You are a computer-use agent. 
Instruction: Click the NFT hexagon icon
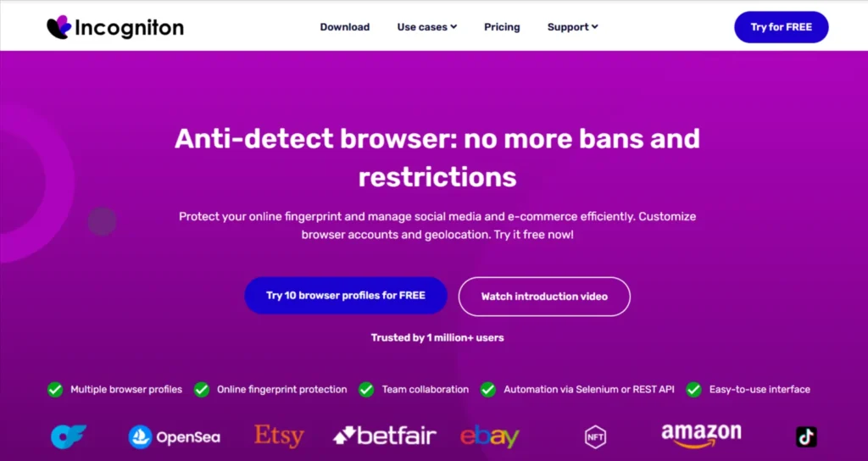pos(596,437)
